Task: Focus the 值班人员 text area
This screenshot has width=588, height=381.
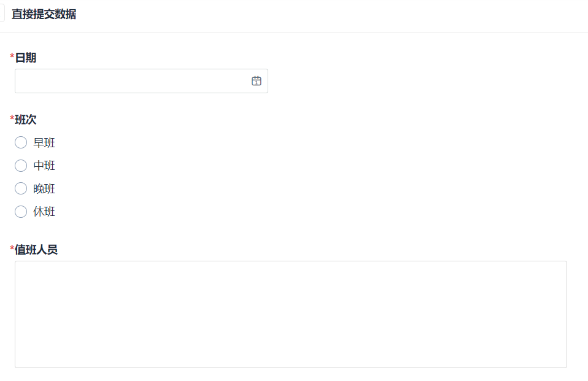Action: point(290,314)
